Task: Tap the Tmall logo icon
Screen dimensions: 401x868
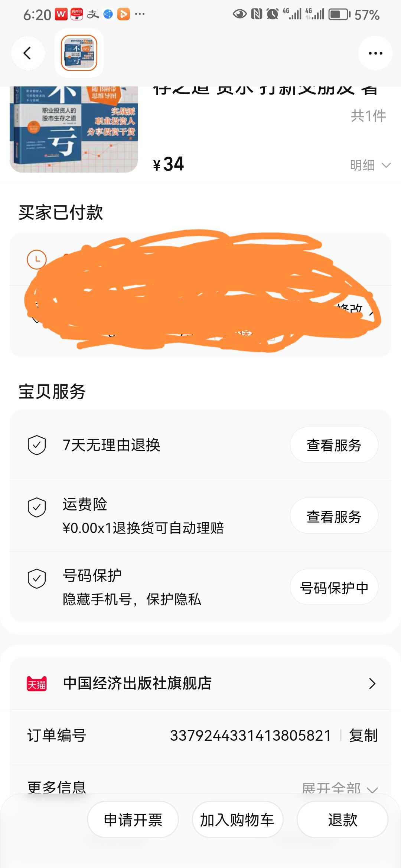Action: click(37, 684)
